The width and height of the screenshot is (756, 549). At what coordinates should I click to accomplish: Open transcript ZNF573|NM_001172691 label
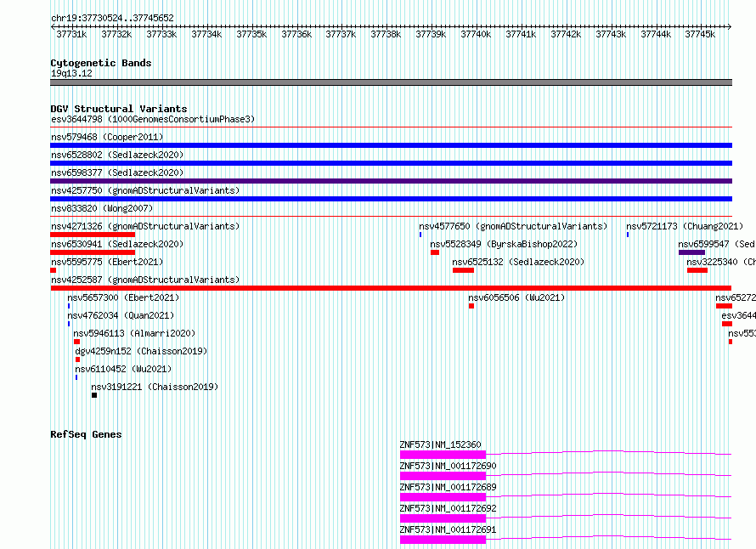pyautogui.click(x=448, y=529)
